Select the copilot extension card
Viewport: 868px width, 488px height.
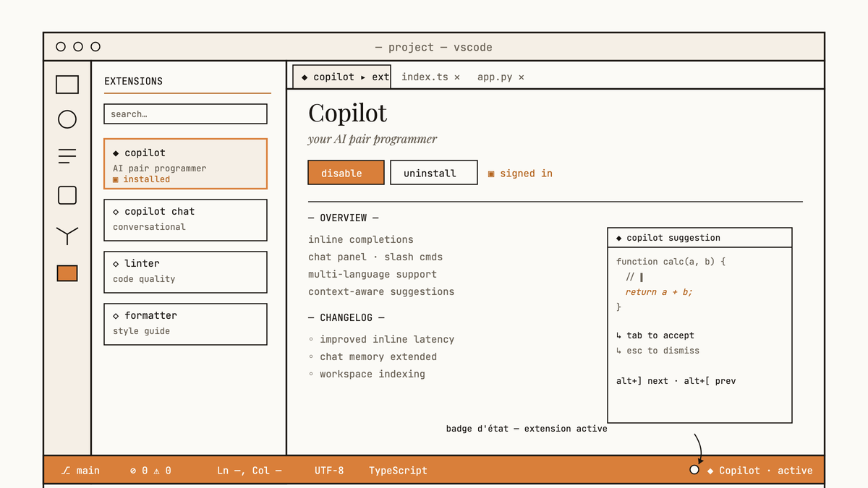(x=185, y=164)
